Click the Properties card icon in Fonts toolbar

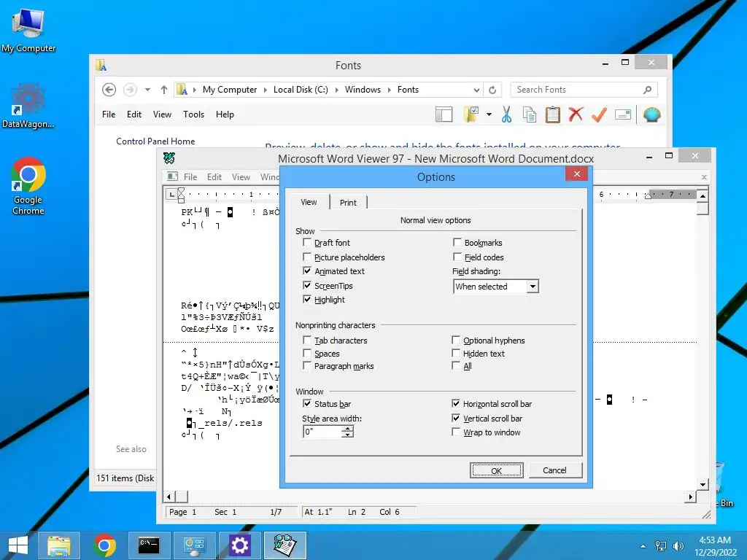pos(623,114)
